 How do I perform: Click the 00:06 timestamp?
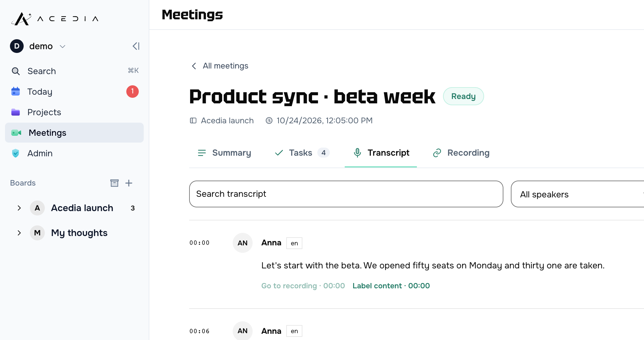199,331
